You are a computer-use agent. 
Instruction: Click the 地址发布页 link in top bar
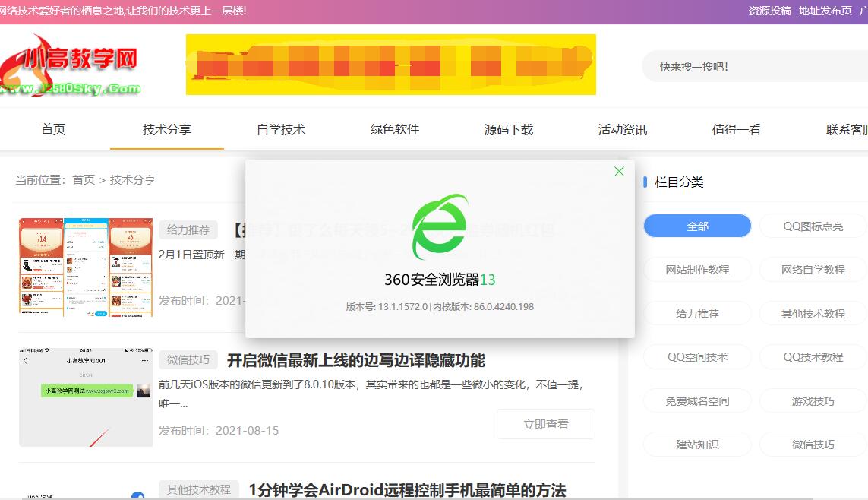pyautogui.click(x=825, y=11)
